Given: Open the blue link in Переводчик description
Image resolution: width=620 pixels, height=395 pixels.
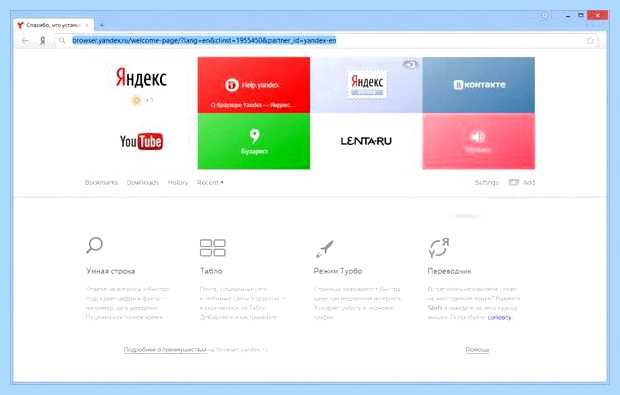Looking at the screenshot, I should point(499,317).
